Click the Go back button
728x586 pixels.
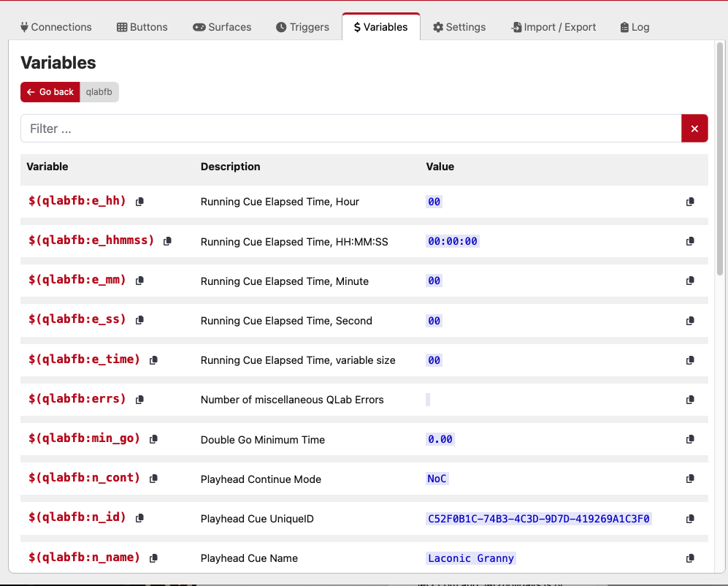point(50,92)
